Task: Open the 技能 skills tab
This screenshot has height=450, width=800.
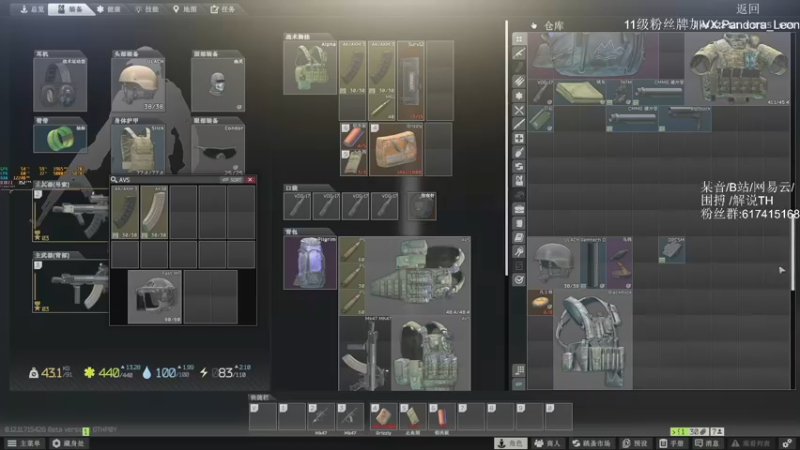Action: click(x=147, y=9)
